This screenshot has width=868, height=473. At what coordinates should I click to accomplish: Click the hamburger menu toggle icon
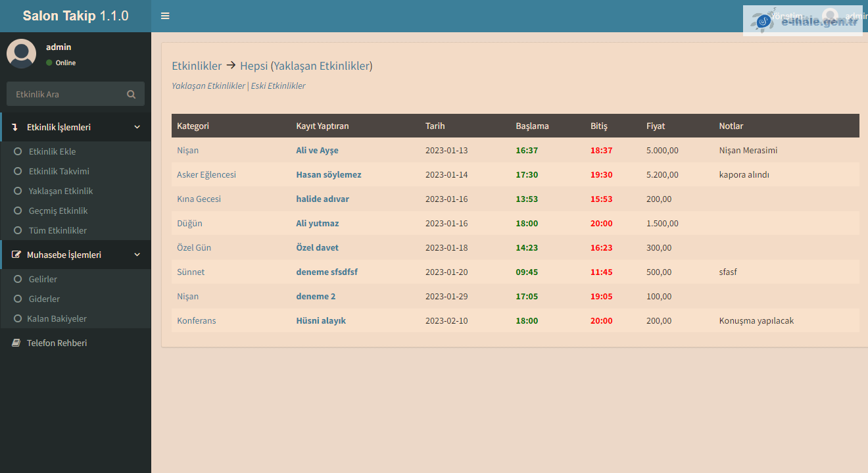click(165, 16)
